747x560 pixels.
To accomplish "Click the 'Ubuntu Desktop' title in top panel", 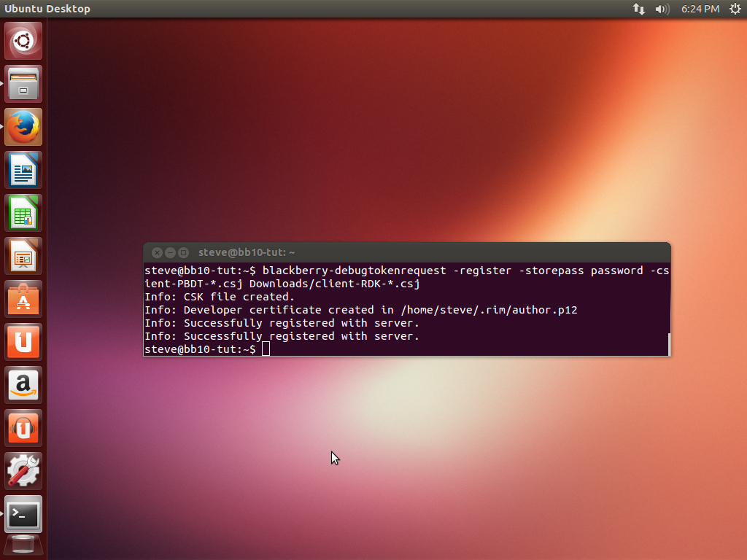I will coord(47,9).
